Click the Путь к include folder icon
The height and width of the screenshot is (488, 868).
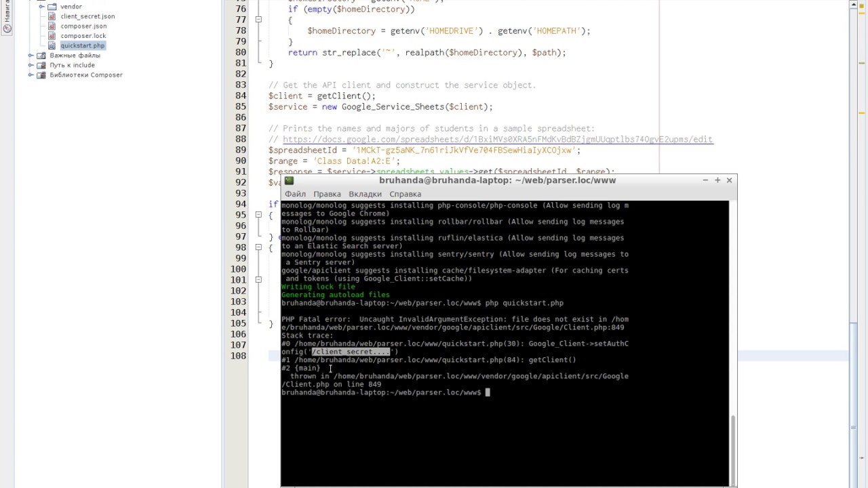tap(41, 65)
